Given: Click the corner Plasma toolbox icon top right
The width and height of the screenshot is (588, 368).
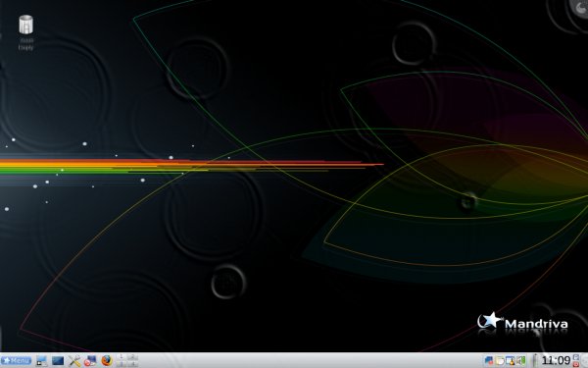Looking at the screenshot, I should click(581, 7).
